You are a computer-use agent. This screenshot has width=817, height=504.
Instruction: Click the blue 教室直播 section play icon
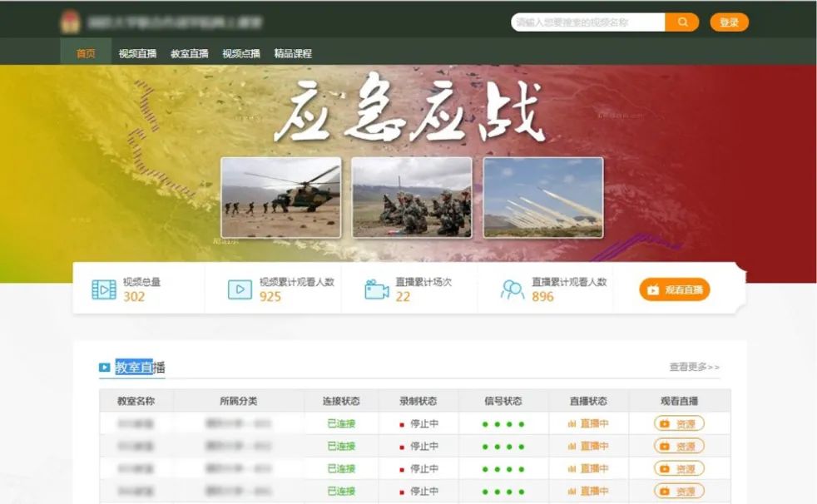(x=105, y=367)
